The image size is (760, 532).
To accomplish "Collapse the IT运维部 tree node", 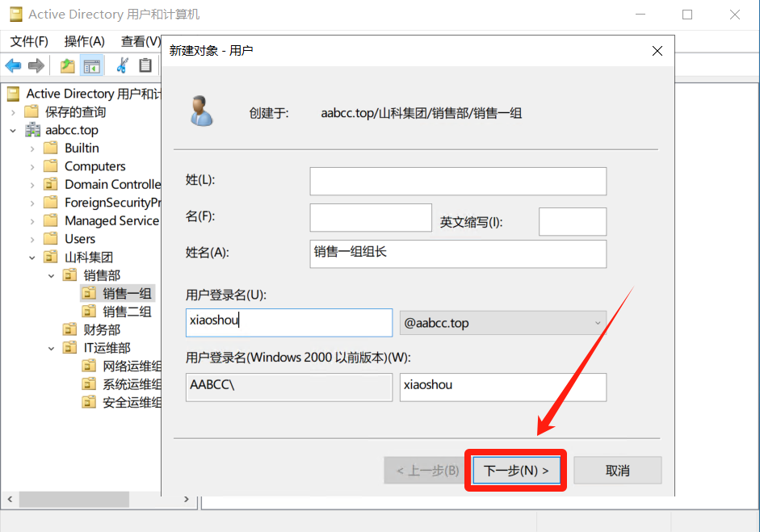I will coord(52,348).
